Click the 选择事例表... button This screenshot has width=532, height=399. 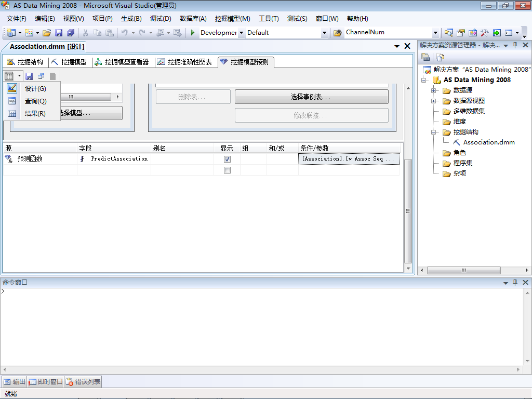(x=312, y=97)
